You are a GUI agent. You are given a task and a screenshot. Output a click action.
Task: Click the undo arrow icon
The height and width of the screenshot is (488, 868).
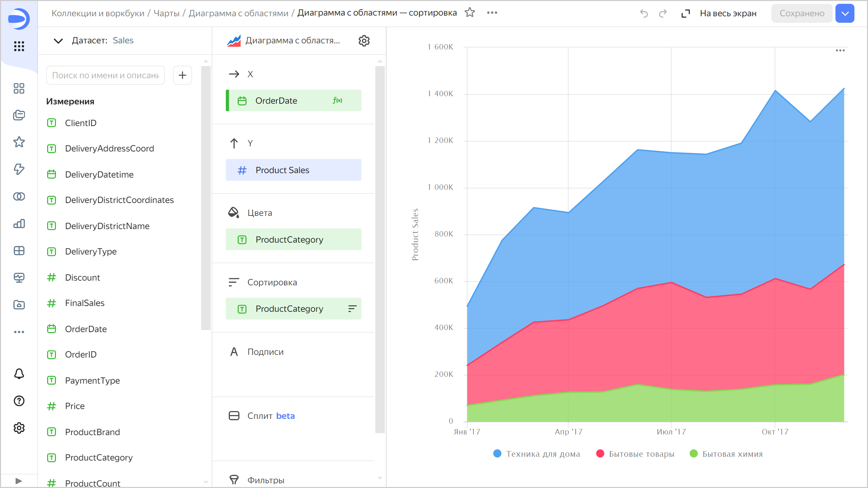(x=644, y=13)
